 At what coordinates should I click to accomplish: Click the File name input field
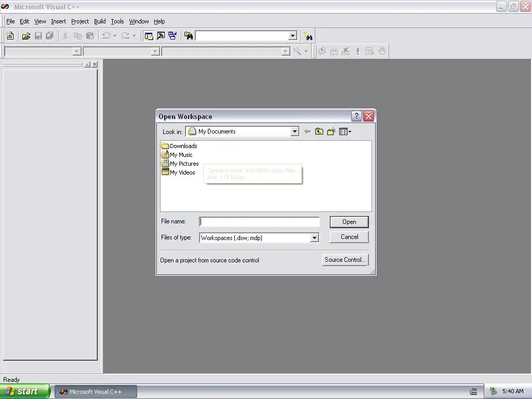(260, 222)
